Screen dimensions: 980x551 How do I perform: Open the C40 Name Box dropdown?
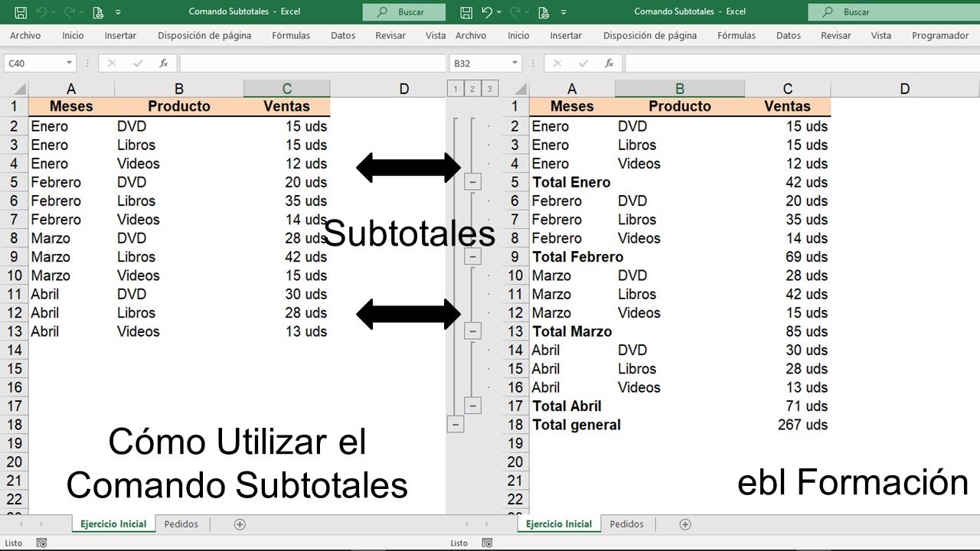pyautogui.click(x=70, y=64)
